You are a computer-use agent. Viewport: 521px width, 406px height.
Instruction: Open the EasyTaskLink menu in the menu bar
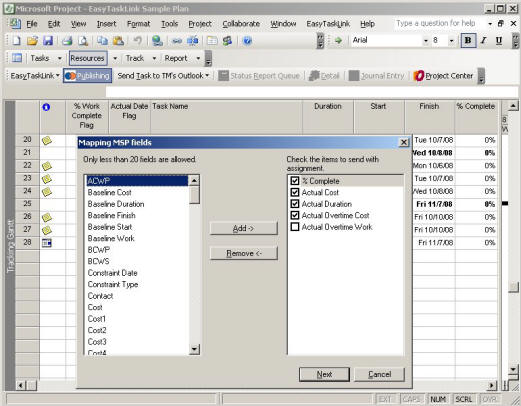328,24
